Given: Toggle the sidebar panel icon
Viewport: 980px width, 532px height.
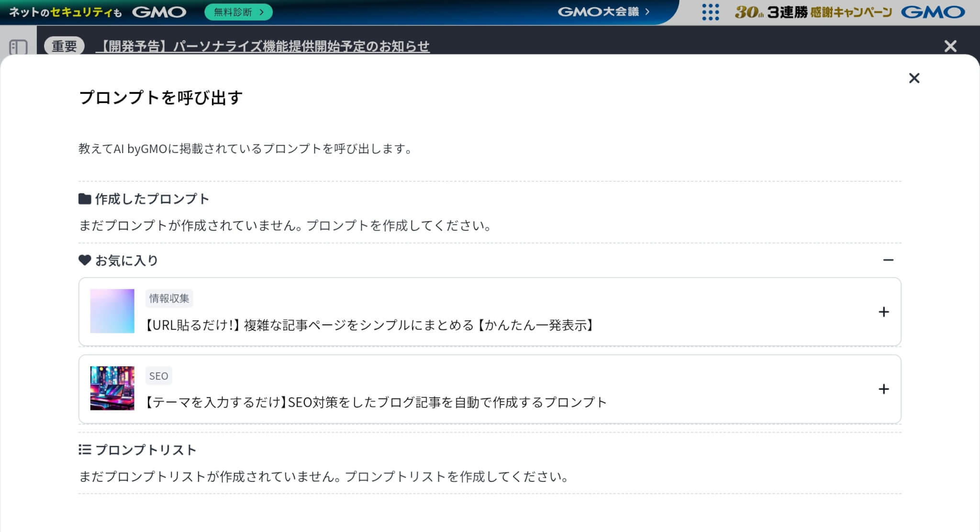Looking at the screenshot, I should coord(18,47).
